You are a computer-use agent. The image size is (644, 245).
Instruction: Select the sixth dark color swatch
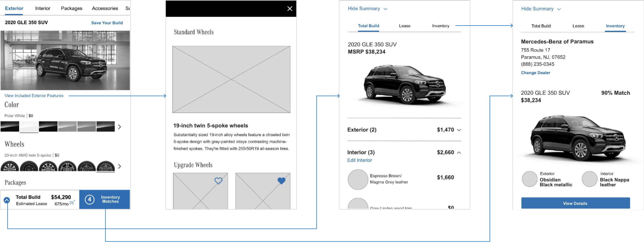pyautogui.click(x=106, y=127)
